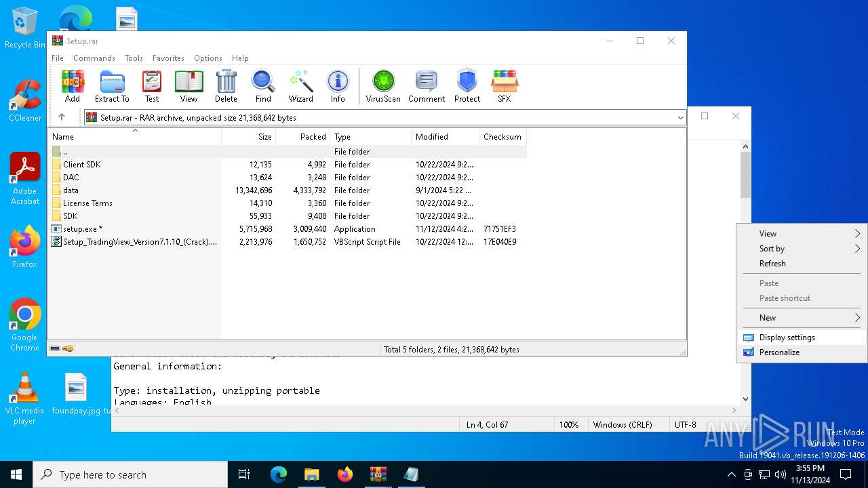Select the Client SDK folder
Viewport: 868px width, 488px height.
[288, 165]
